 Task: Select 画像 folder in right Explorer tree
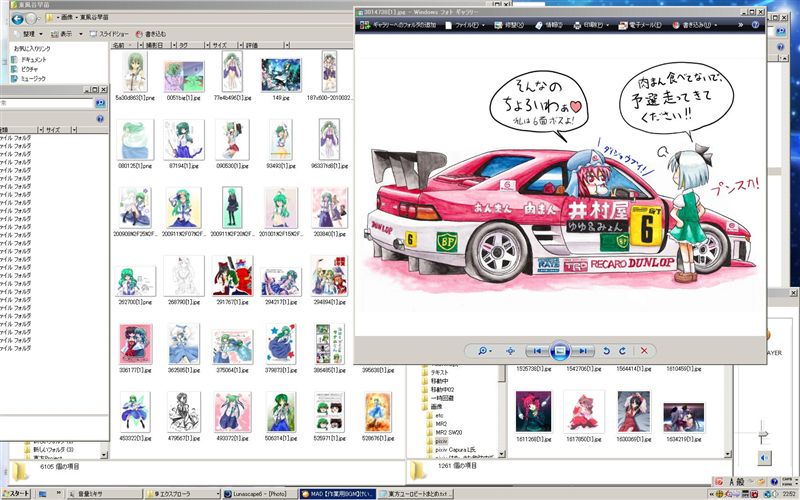click(432, 407)
